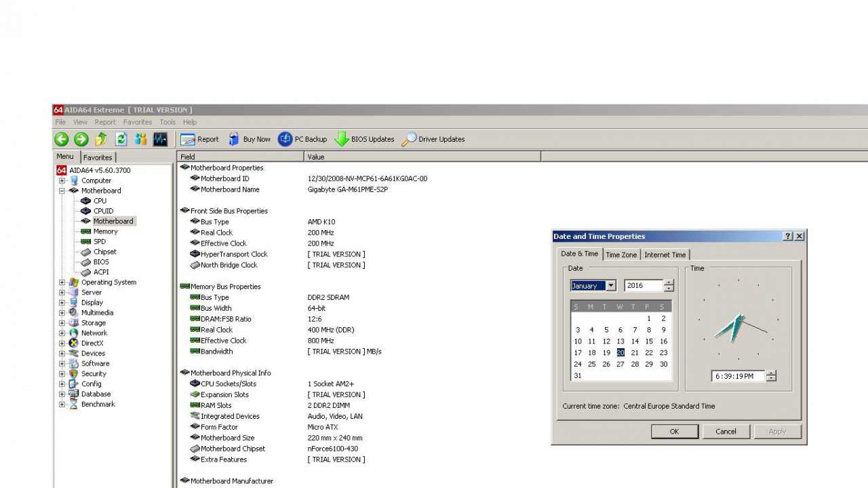Click the Field column header
Image resolution: width=868 pixels, height=488 pixels.
(x=240, y=157)
